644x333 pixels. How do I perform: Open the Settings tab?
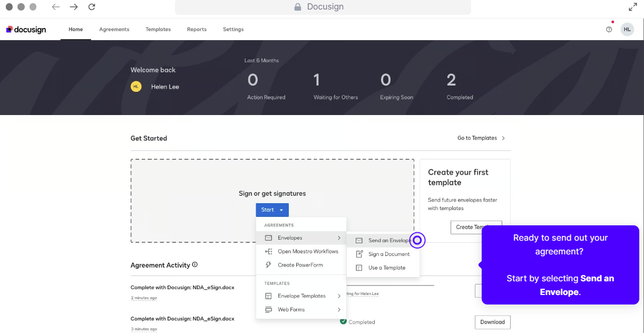pos(233,30)
